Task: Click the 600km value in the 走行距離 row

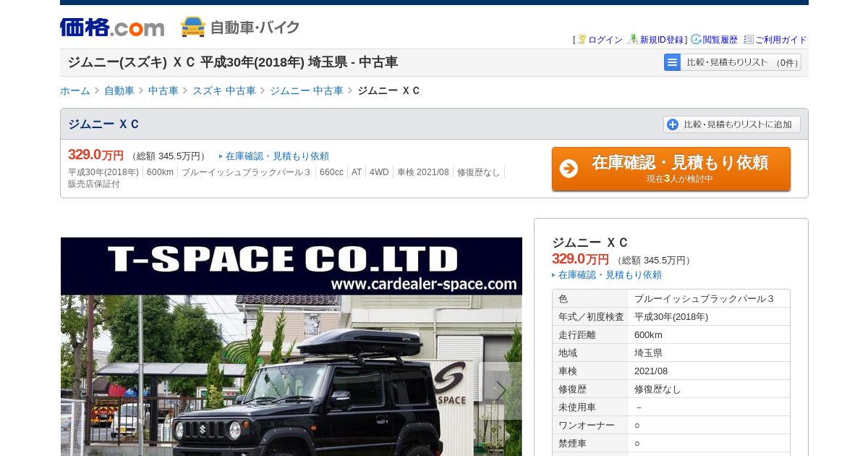Action: click(648, 335)
